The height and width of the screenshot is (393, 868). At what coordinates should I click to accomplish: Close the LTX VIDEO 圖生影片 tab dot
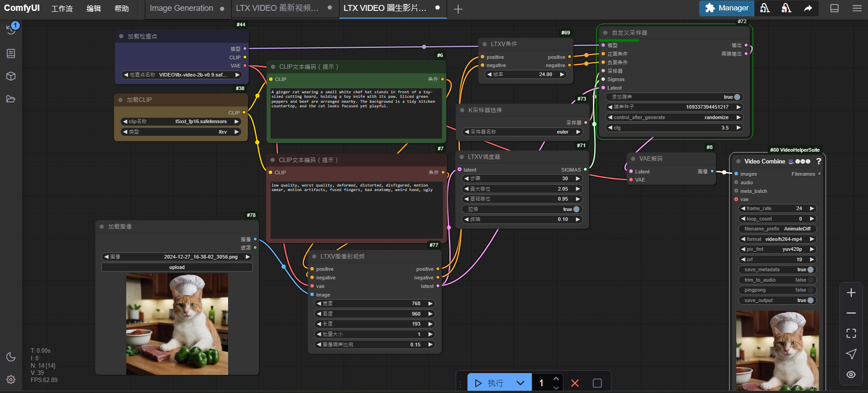pyautogui.click(x=437, y=8)
